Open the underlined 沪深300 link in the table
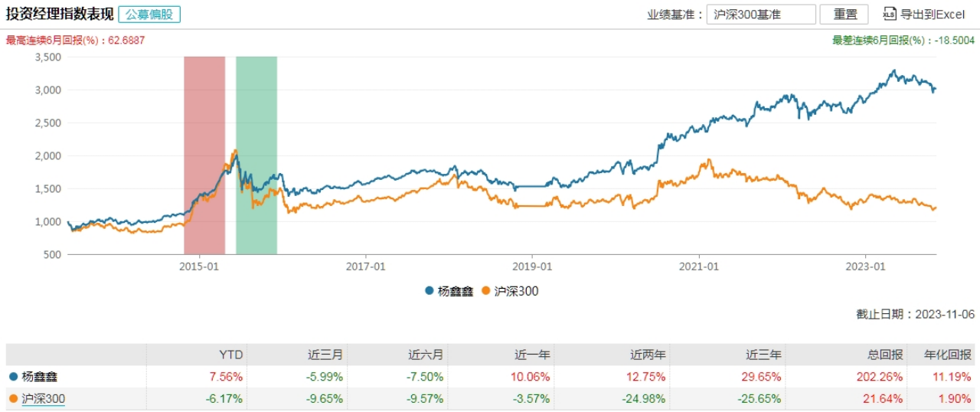Image resolution: width=980 pixels, height=412 pixels. 43,399
